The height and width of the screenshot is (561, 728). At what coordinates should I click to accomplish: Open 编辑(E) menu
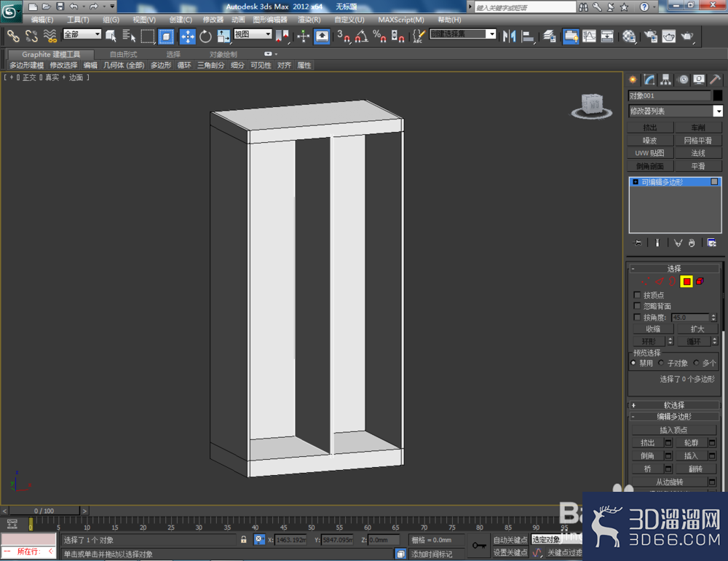[41, 20]
